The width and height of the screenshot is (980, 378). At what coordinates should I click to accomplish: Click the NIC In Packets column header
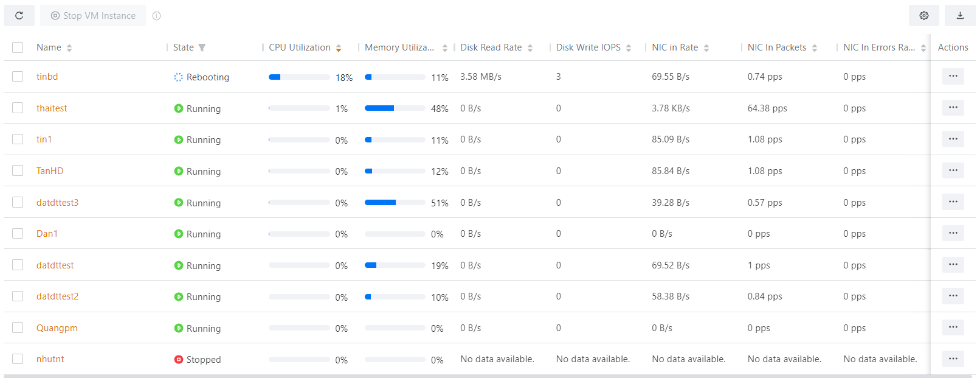coord(777,47)
